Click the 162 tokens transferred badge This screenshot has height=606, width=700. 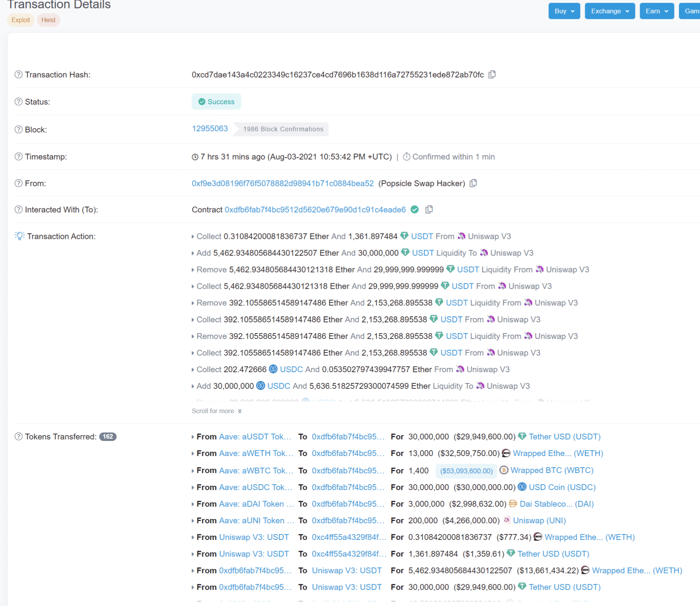(x=108, y=437)
